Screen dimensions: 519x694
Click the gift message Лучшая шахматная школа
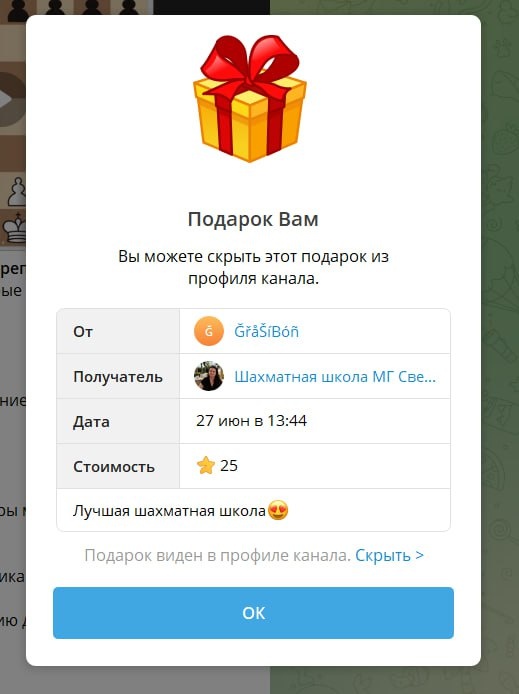point(169,511)
